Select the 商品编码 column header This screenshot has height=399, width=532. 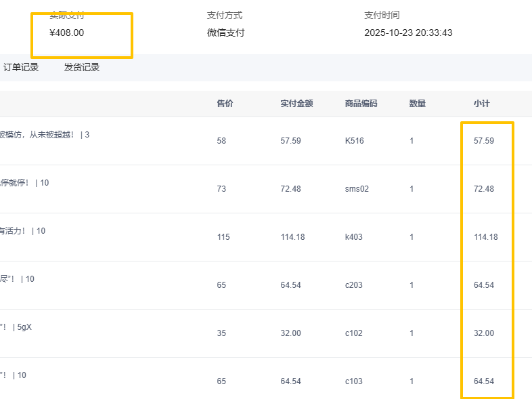pos(361,104)
